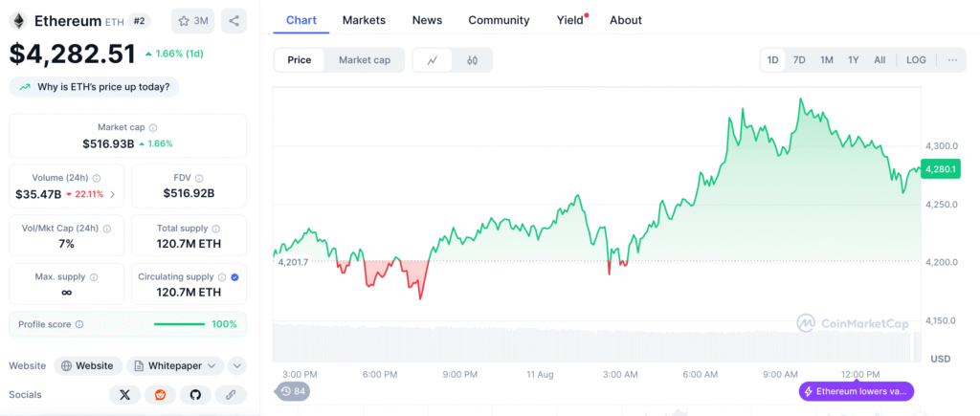Open the chart's three-dot more options
Screen dimensions: 980x416
(x=952, y=60)
